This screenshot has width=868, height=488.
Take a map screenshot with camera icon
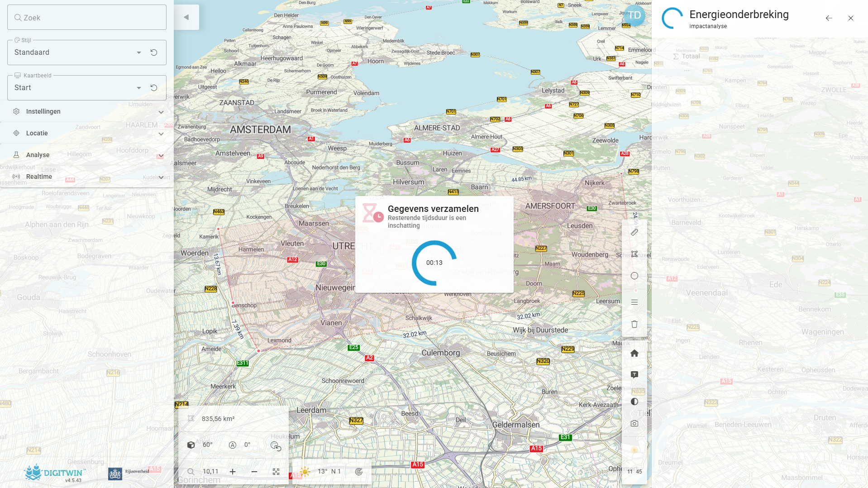(x=634, y=423)
